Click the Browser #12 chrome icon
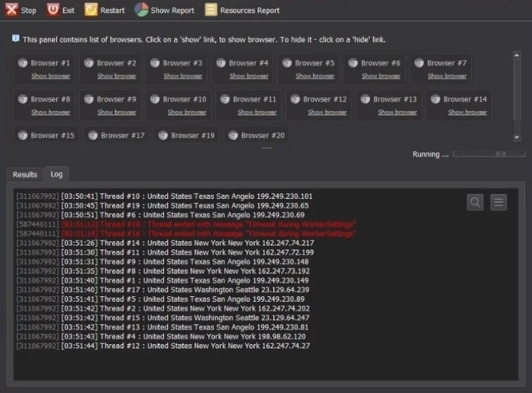The image size is (532, 393). [x=295, y=99]
